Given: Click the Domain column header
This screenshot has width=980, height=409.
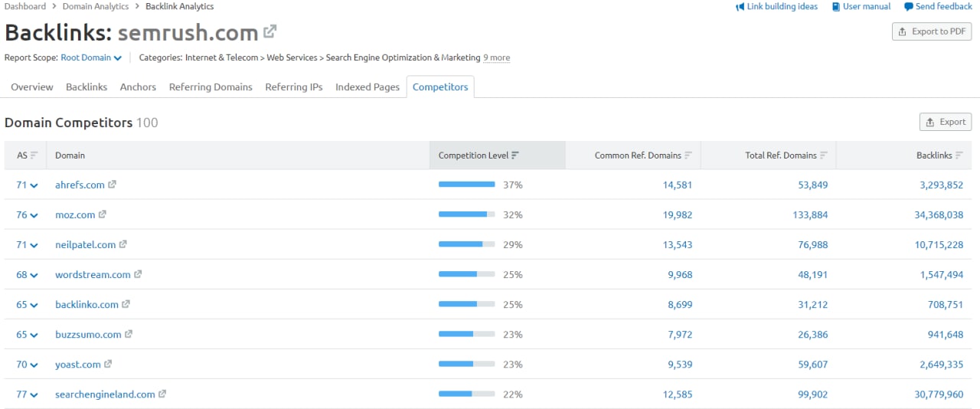Looking at the screenshot, I should pyautogui.click(x=237, y=155).
